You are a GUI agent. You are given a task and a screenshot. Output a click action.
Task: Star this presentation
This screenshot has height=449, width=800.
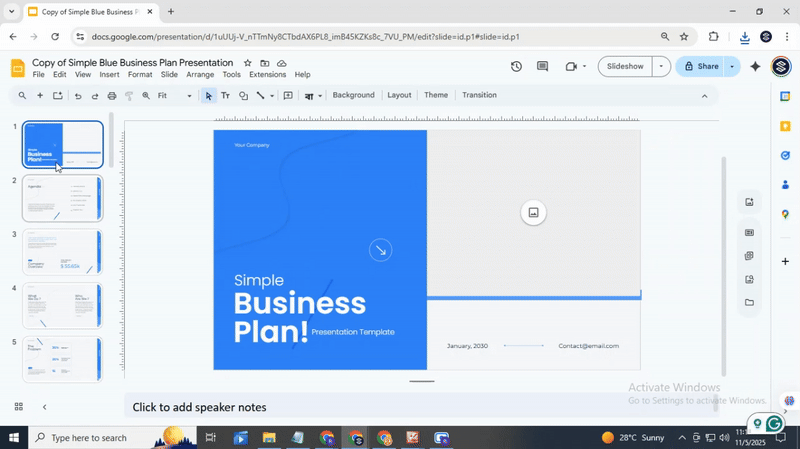(248, 63)
